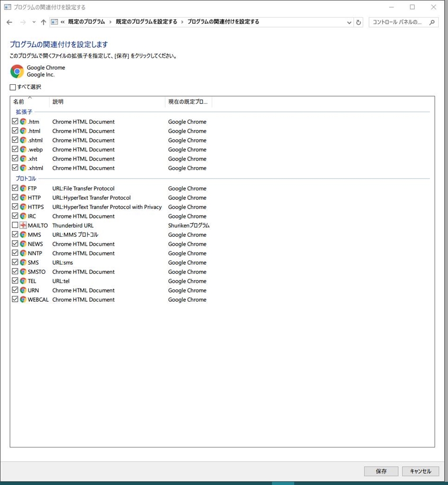The image size is (448, 485).
Task: Uncheck the .shtml checkbox
Action: [x=15, y=140]
